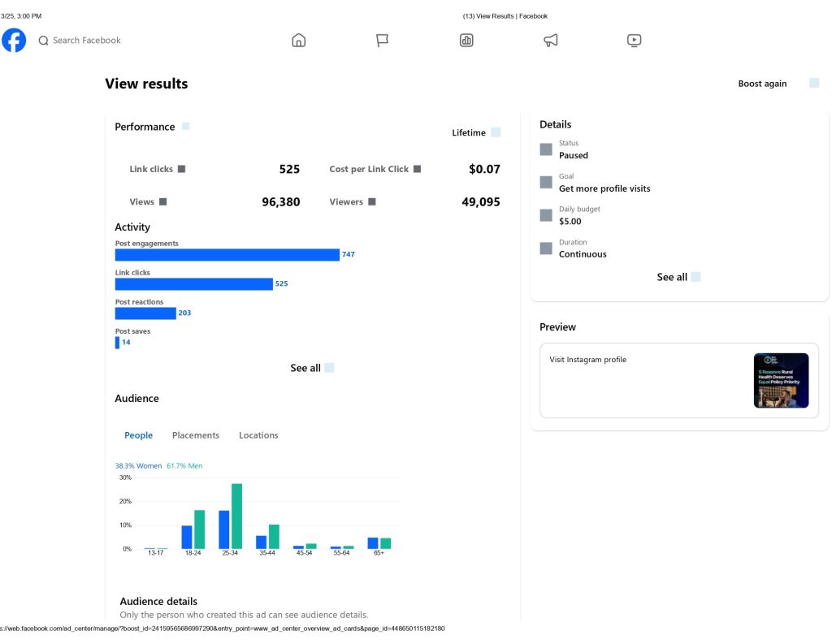The image size is (832, 644).
Task: Click the info icon beside Viewers
Action: coord(372,201)
